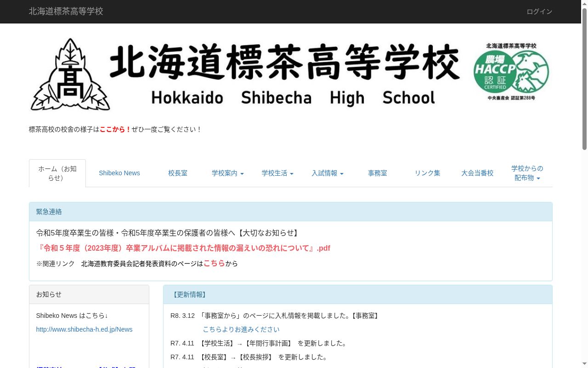
Task: Click the 令和5年度卒業生の皆様 notice text
Action: 168,233
